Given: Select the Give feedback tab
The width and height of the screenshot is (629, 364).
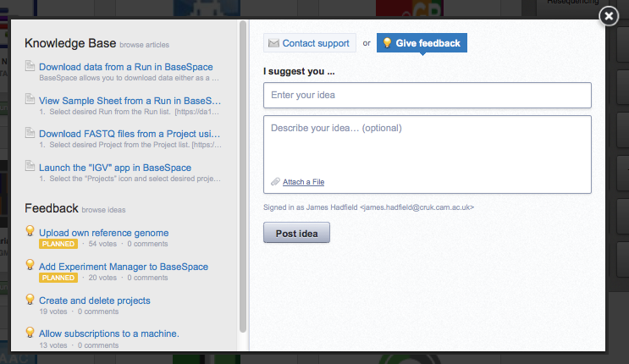Looking at the screenshot, I should (x=422, y=43).
